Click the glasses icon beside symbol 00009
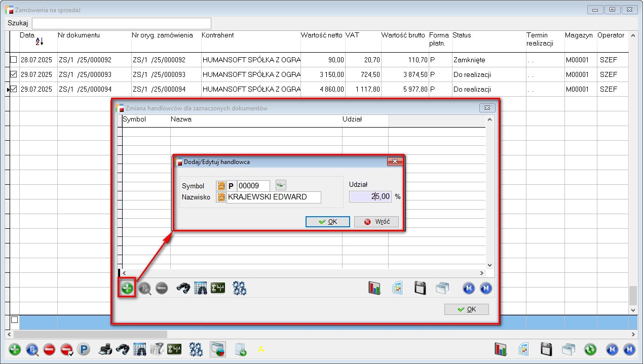Image resolution: width=643 pixels, height=364 pixels. coord(280,185)
